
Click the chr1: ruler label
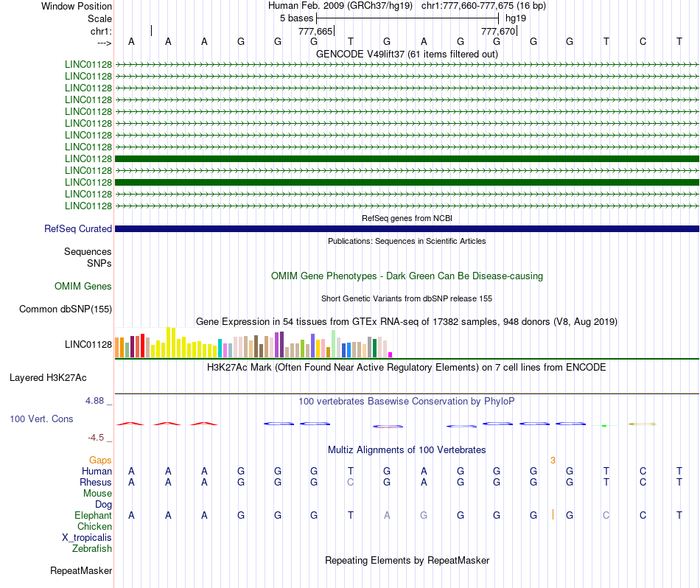101,31
